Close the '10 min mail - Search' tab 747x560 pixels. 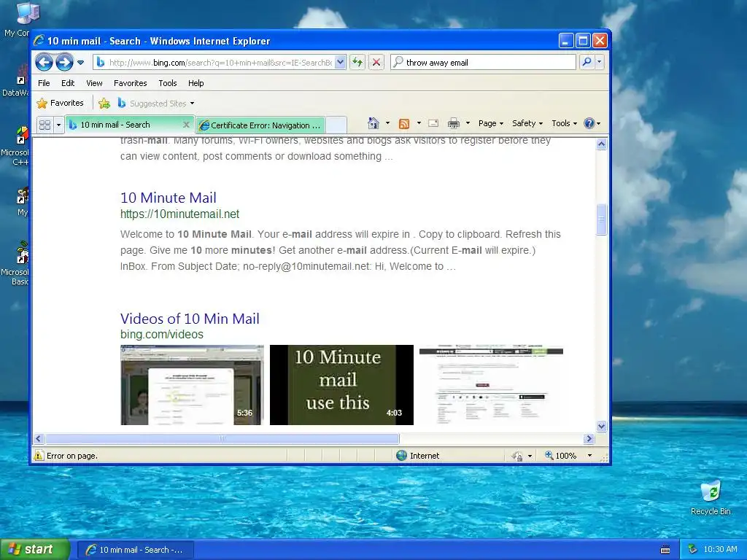click(x=186, y=125)
